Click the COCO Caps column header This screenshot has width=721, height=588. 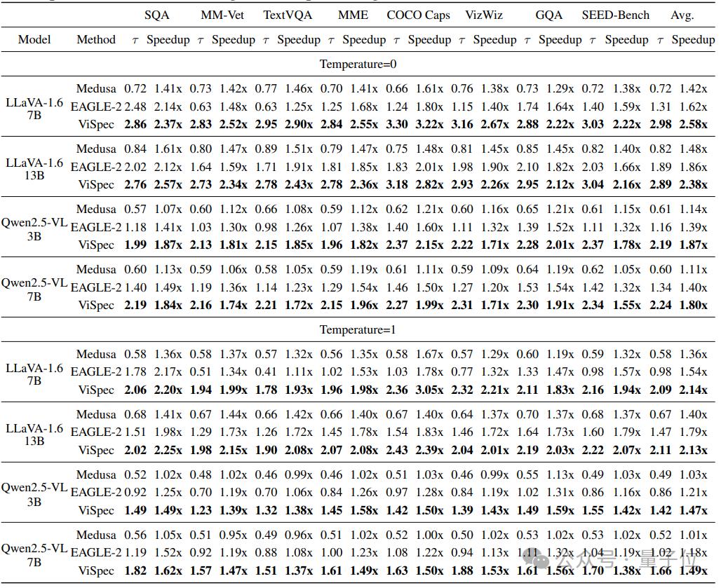(418, 15)
